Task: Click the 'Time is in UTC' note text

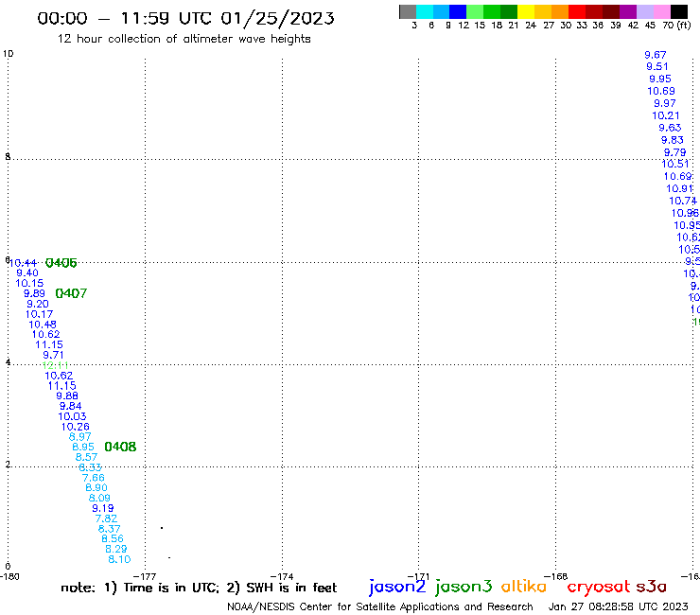Action: 171,589
